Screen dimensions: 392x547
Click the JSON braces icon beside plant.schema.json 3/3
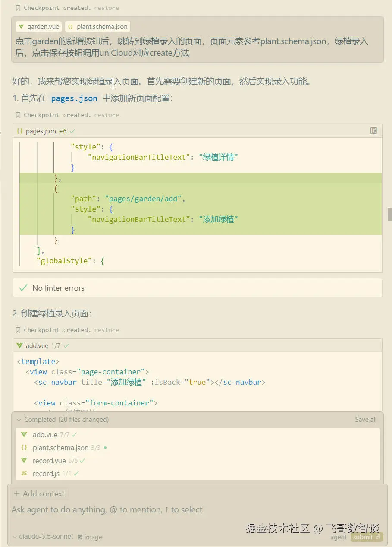point(24,448)
